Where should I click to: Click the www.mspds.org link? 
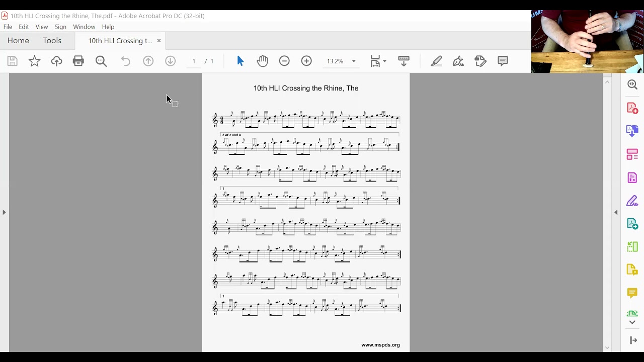[x=380, y=345]
